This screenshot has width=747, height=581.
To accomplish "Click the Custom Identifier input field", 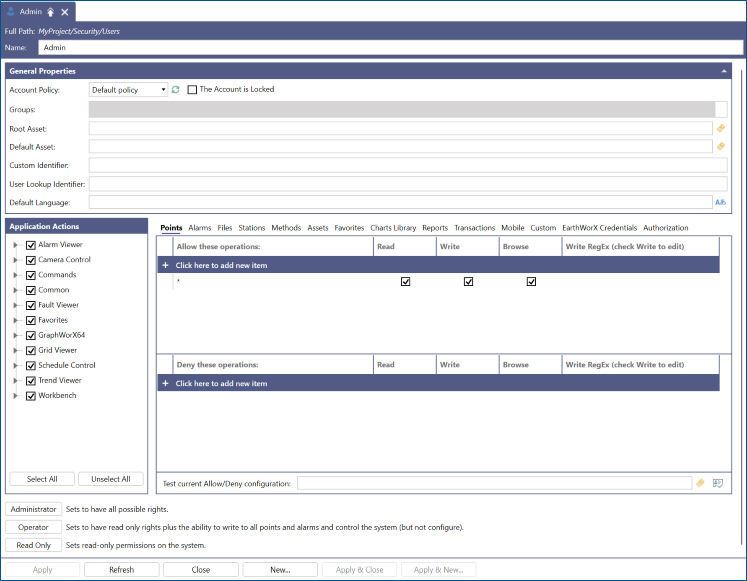I will tap(407, 165).
